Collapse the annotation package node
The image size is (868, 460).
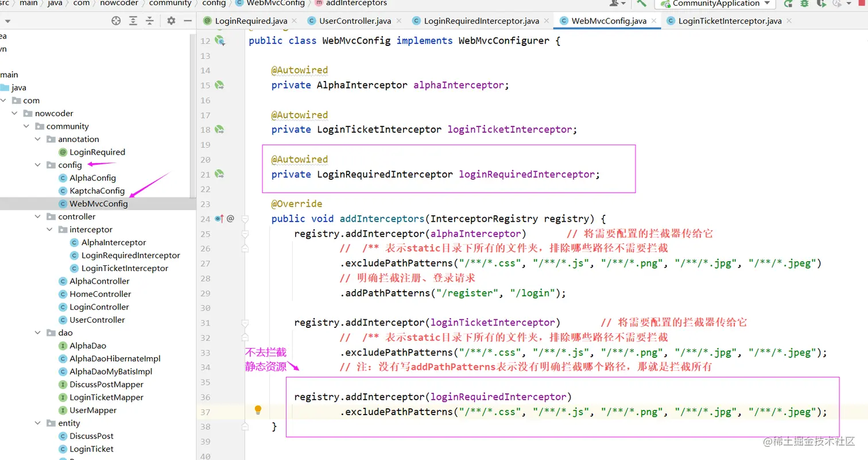tap(38, 139)
